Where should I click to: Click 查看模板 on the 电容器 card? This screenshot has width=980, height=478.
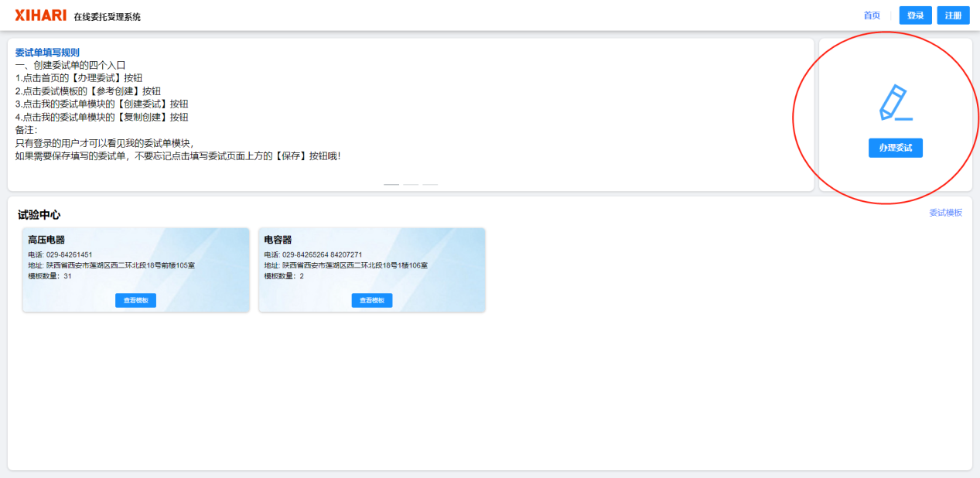(x=372, y=300)
